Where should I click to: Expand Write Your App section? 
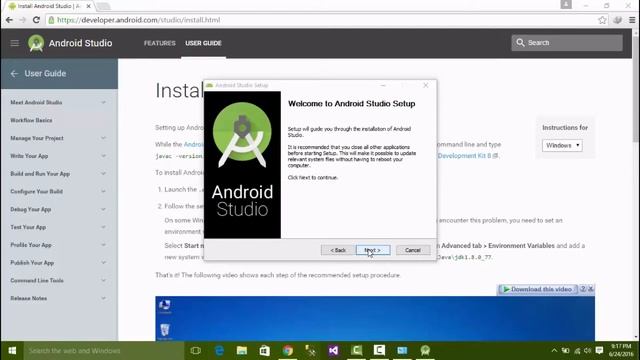(103, 156)
